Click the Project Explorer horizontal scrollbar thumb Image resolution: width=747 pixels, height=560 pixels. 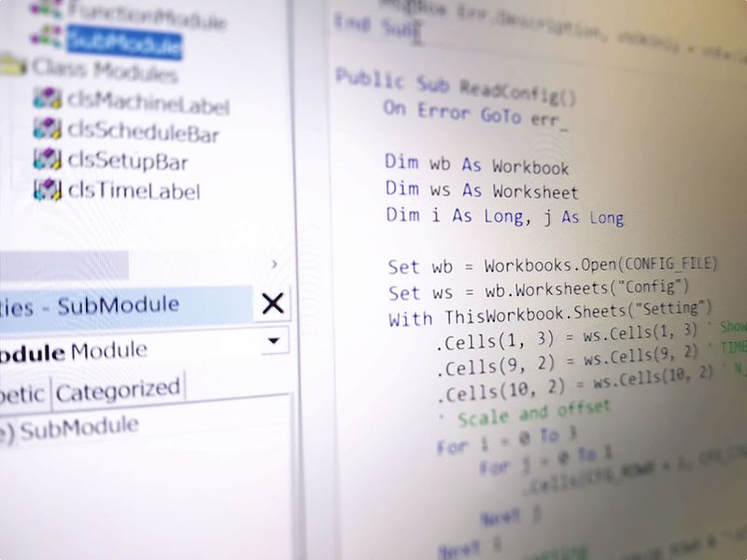63,265
